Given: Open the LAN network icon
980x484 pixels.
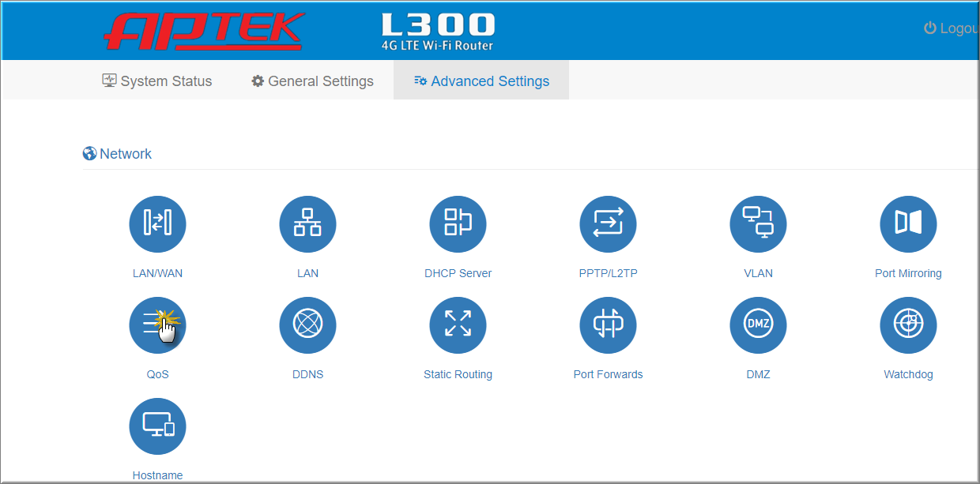Looking at the screenshot, I should tap(307, 224).
